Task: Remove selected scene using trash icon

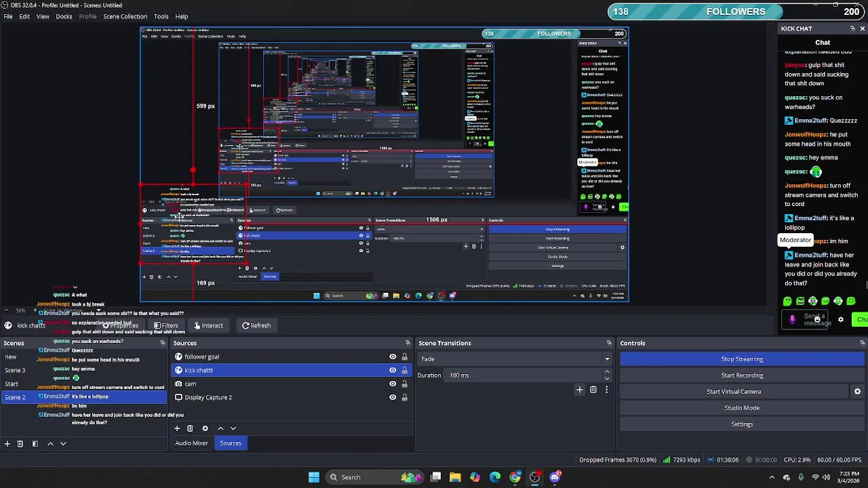Action: pyautogui.click(x=20, y=443)
